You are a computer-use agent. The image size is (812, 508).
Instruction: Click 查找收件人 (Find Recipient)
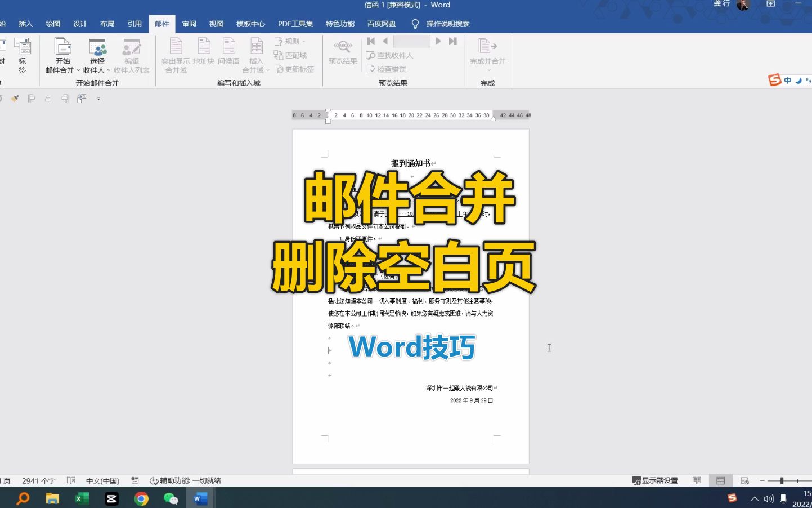pyautogui.click(x=389, y=55)
